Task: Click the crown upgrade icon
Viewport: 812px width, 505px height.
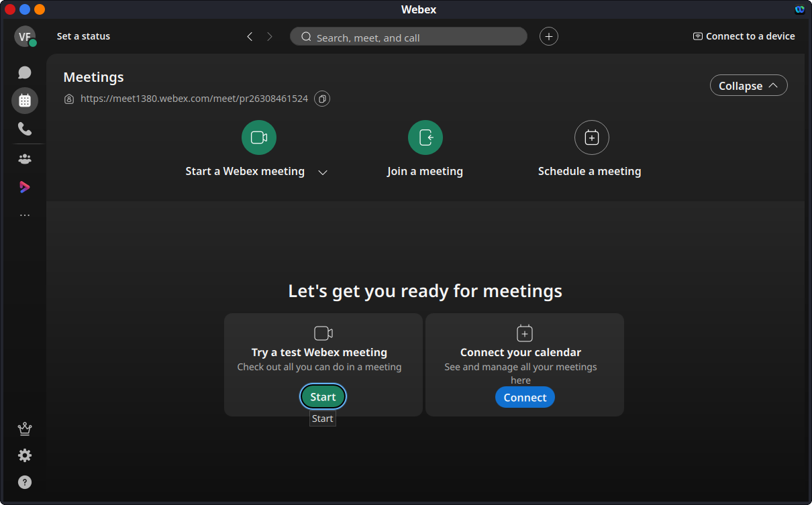Action: point(25,429)
